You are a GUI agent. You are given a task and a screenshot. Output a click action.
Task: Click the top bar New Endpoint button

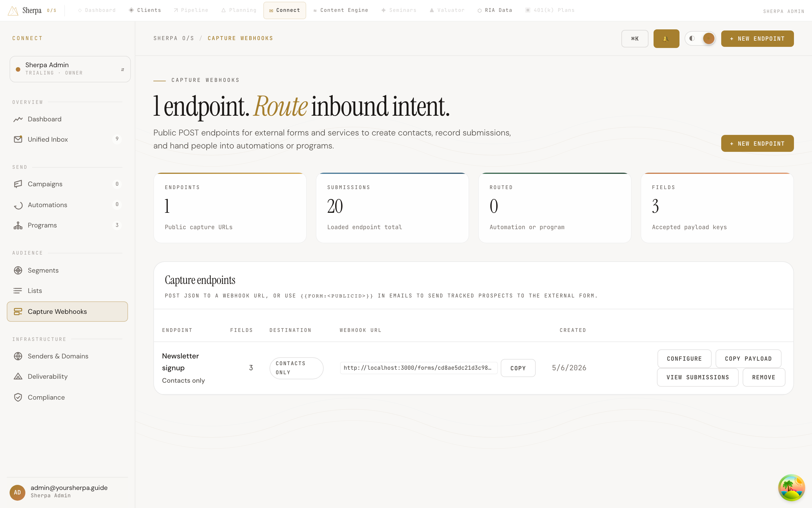pyautogui.click(x=757, y=39)
